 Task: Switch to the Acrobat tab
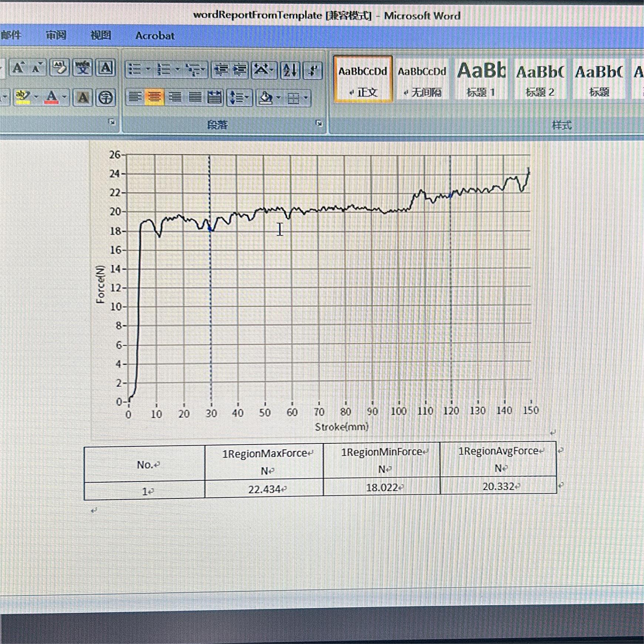pyautogui.click(x=155, y=36)
